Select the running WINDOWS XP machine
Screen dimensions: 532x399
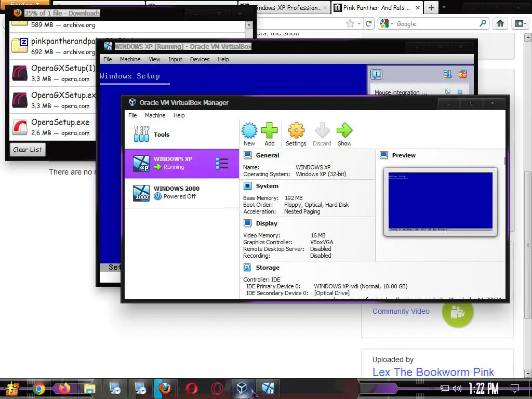point(182,163)
